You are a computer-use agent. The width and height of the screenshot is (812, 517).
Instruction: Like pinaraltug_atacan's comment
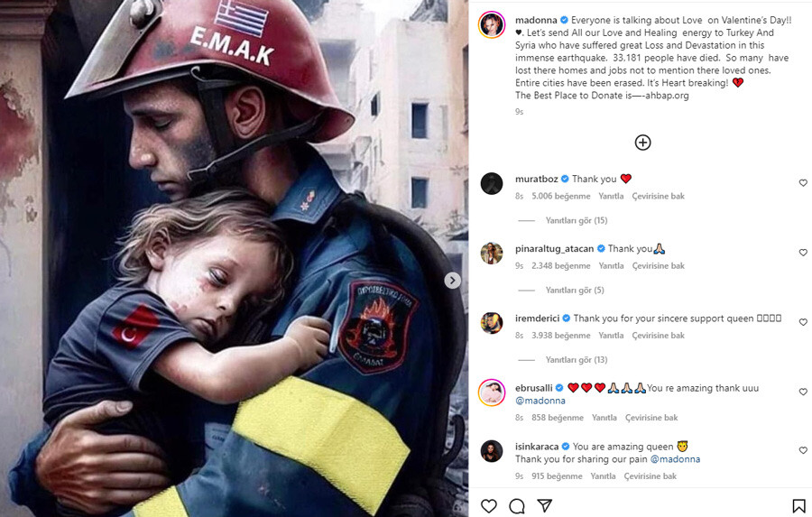tap(803, 253)
